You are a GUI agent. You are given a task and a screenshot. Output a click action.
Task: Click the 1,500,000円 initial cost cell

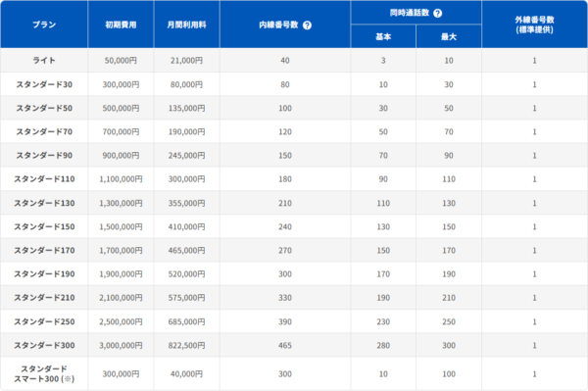pos(121,226)
